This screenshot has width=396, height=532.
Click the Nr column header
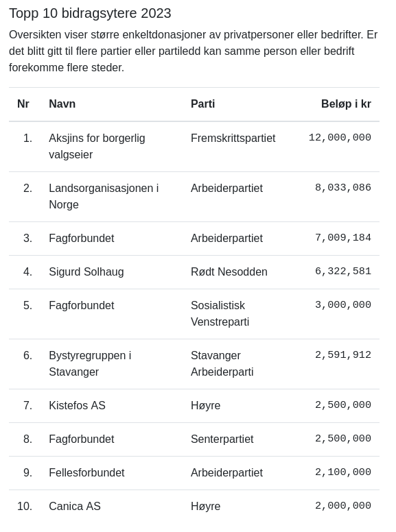tap(23, 104)
